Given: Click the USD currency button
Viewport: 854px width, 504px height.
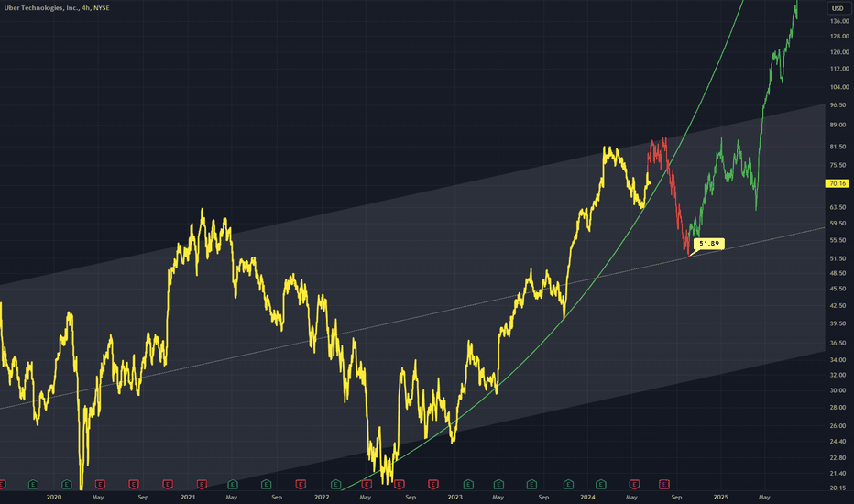Looking at the screenshot, I should [838, 8].
